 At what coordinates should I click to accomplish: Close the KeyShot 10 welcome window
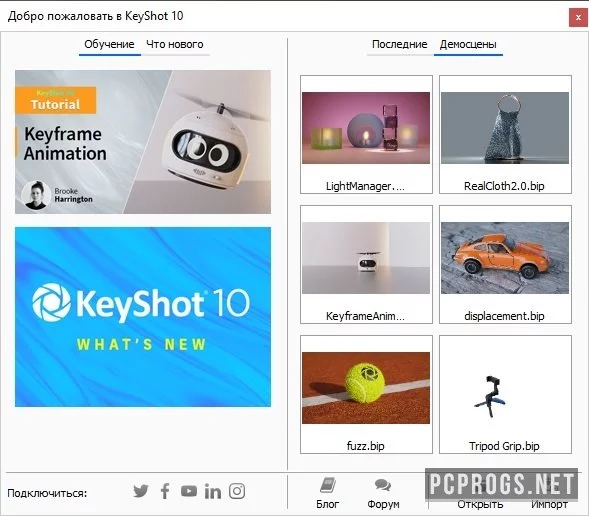[578, 17]
